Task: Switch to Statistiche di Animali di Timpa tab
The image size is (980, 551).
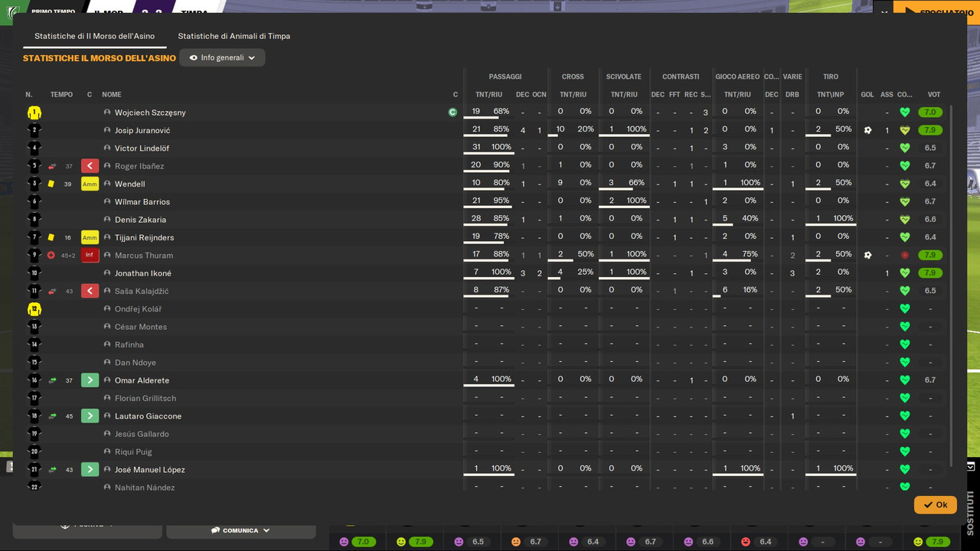Action: [234, 36]
